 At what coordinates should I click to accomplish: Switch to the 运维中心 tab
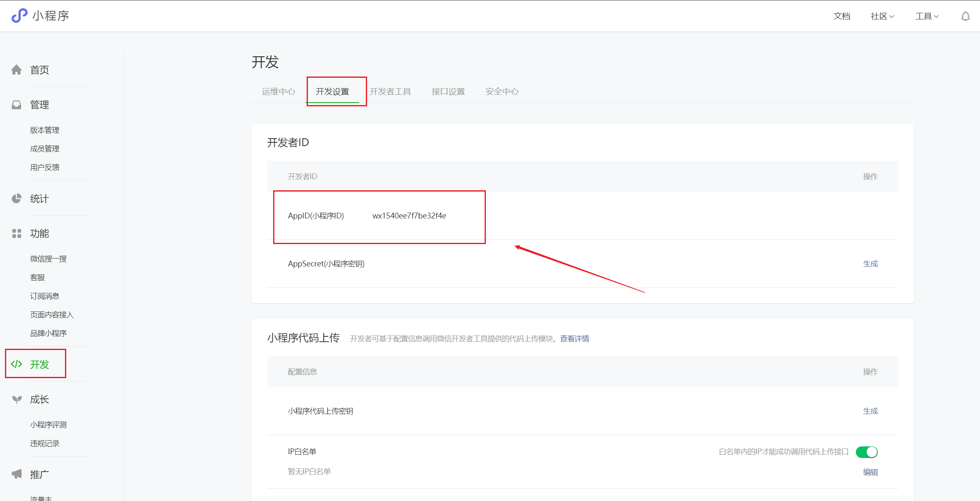[x=278, y=91]
